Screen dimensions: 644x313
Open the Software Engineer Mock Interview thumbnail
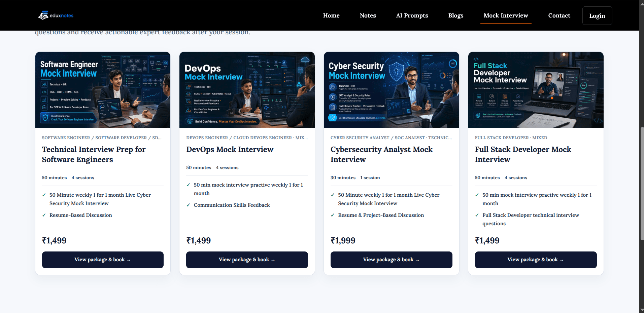tap(103, 90)
